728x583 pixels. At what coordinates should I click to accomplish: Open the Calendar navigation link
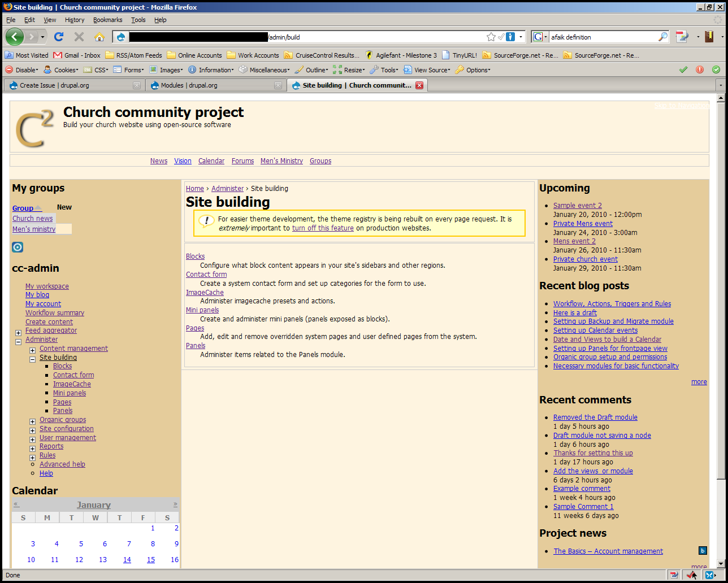tap(211, 161)
